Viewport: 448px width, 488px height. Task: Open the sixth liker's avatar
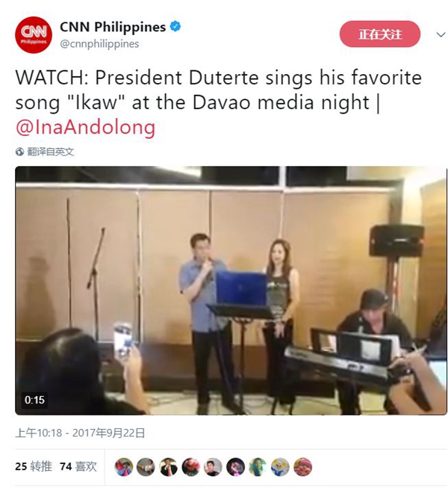click(235, 467)
